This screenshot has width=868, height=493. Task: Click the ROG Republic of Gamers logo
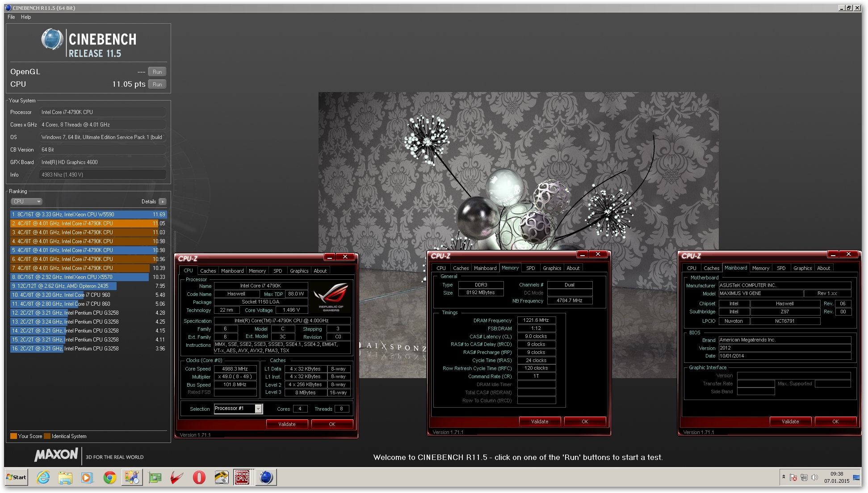331,297
